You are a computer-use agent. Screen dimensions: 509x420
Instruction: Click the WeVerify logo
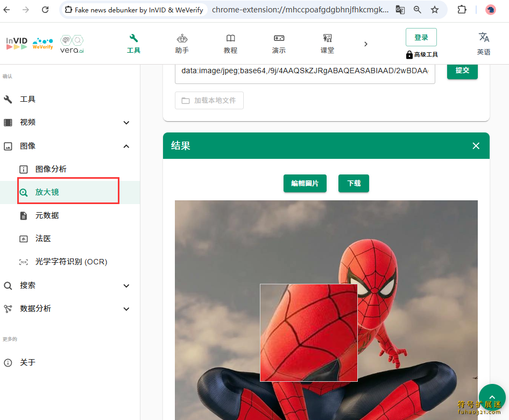(x=43, y=44)
